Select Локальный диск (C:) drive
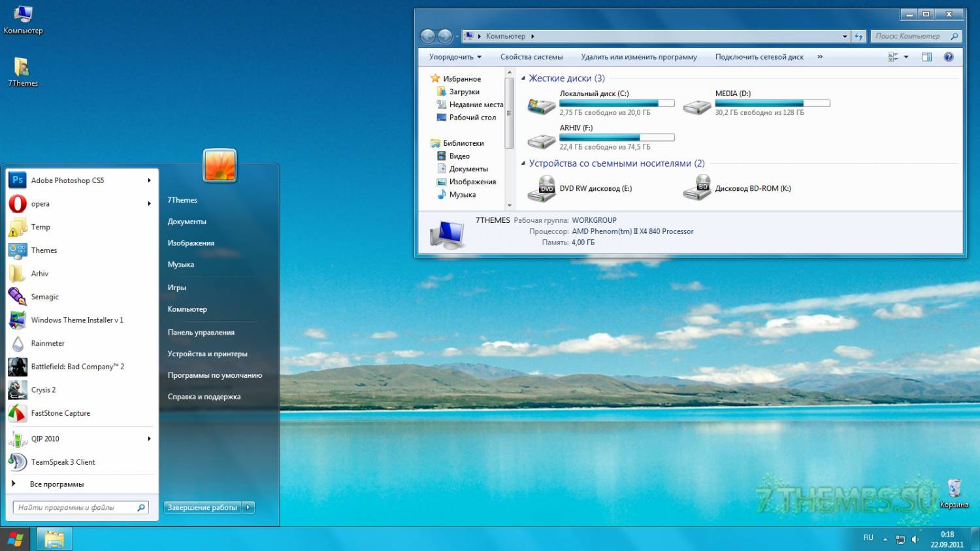The image size is (980, 551). click(601, 103)
